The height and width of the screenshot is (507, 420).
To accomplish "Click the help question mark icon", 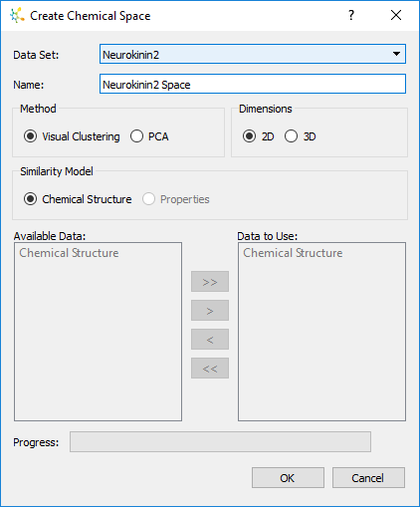I will pos(351,15).
